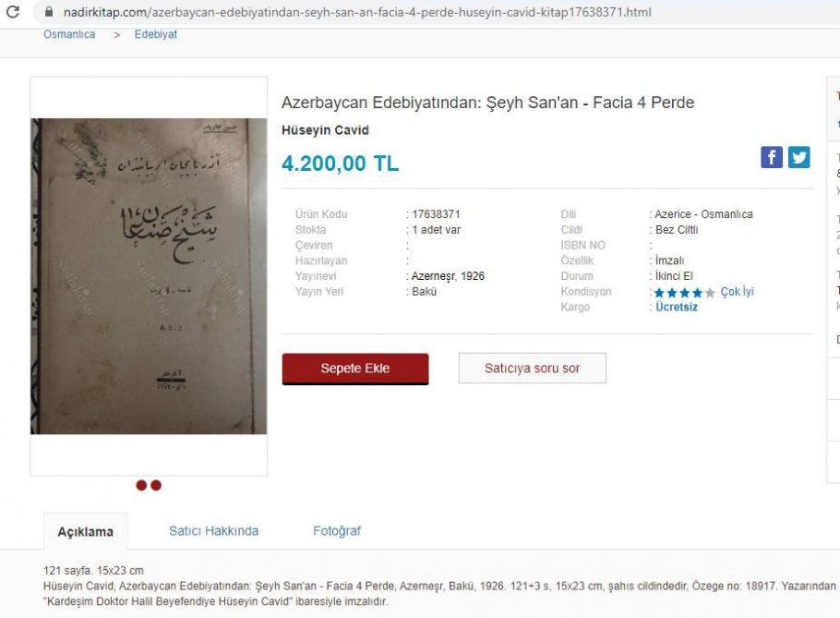Image resolution: width=840 pixels, height=618 pixels.
Task: Open the Açıklama tab
Action: pos(86,532)
